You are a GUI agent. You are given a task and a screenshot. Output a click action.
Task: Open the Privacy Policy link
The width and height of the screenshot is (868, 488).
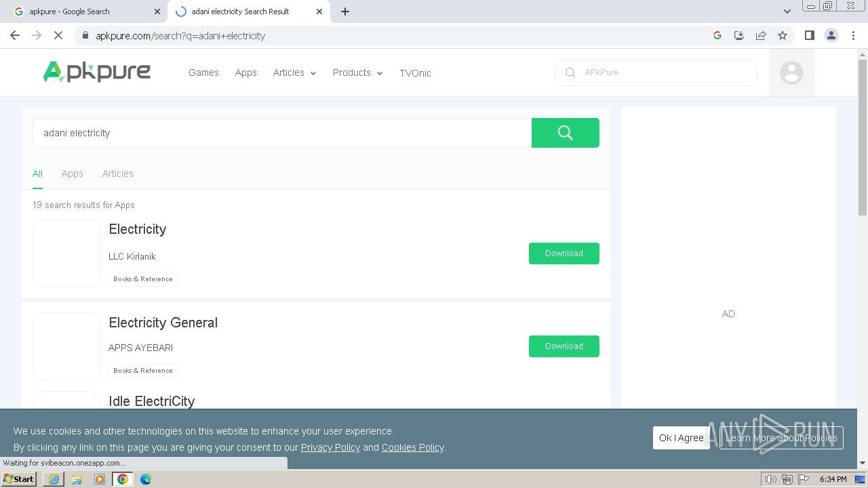330,447
